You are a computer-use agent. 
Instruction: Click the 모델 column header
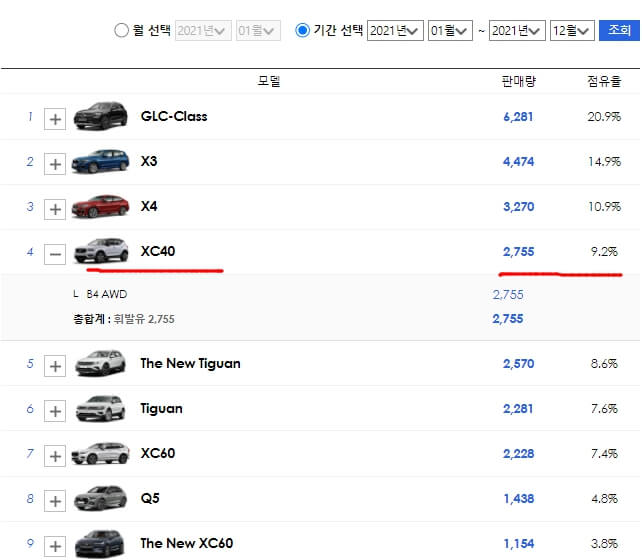tap(269, 81)
